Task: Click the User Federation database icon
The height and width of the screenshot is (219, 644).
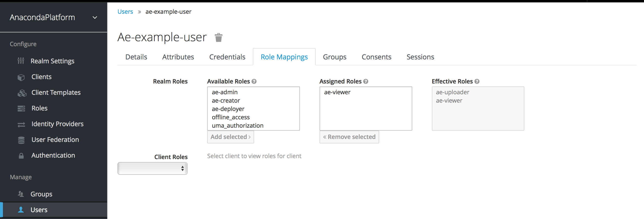Action: click(x=21, y=140)
